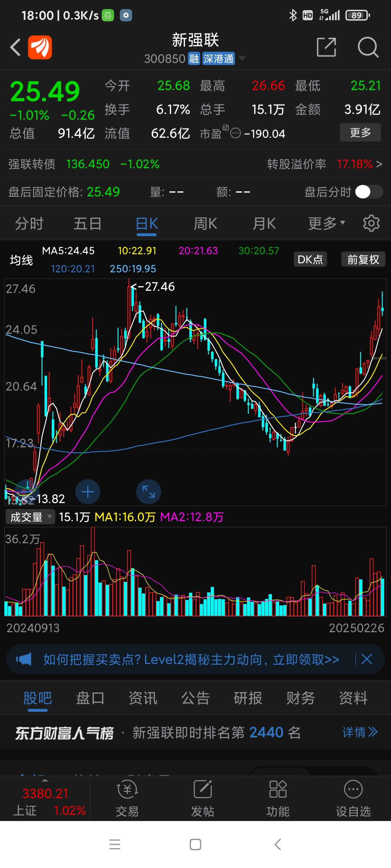The image size is (391, 868).
Task: Tap the plus zoom button on chart
Action: click(88, 492)
